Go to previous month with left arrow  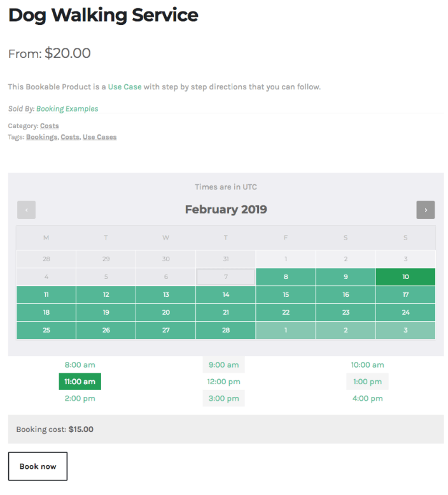tap(27, 210)
